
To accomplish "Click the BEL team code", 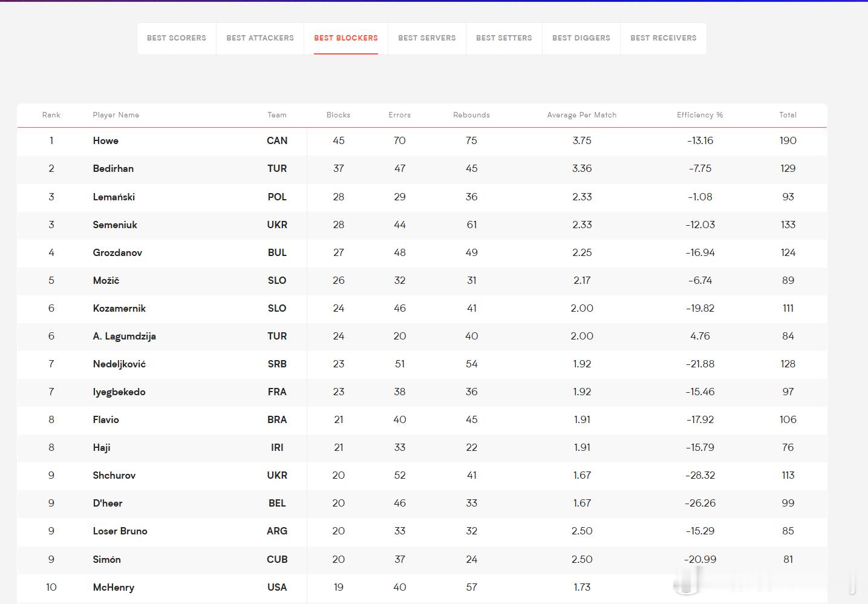I will pyautogui.click(x=277, y=504).
